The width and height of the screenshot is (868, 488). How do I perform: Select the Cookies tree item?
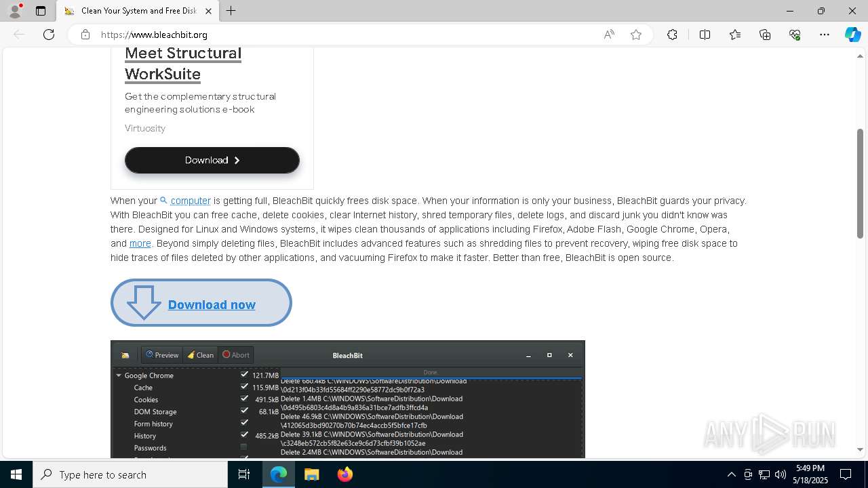coord(146,400)
